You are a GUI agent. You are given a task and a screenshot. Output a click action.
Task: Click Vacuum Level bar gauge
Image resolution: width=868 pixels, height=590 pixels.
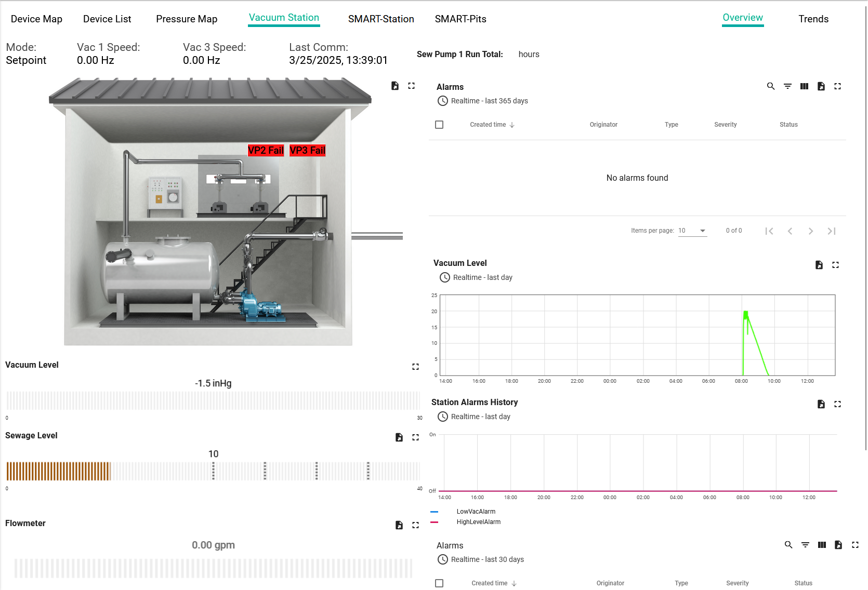tap(213, 400)
